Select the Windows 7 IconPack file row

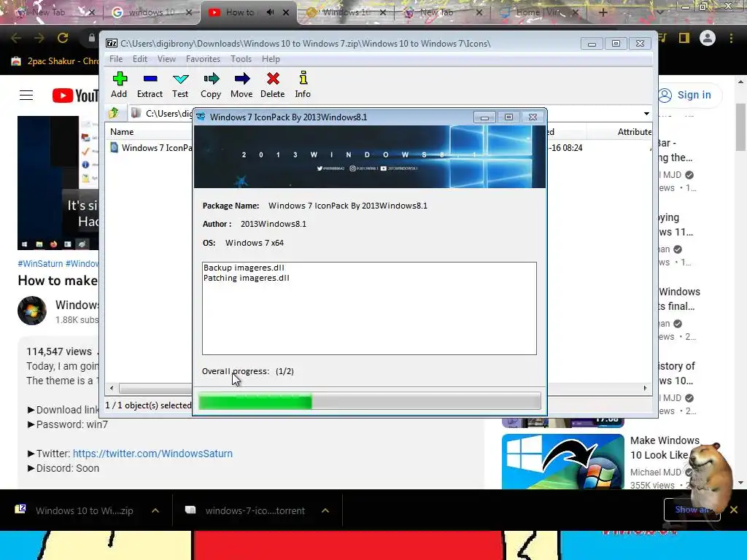150,147
